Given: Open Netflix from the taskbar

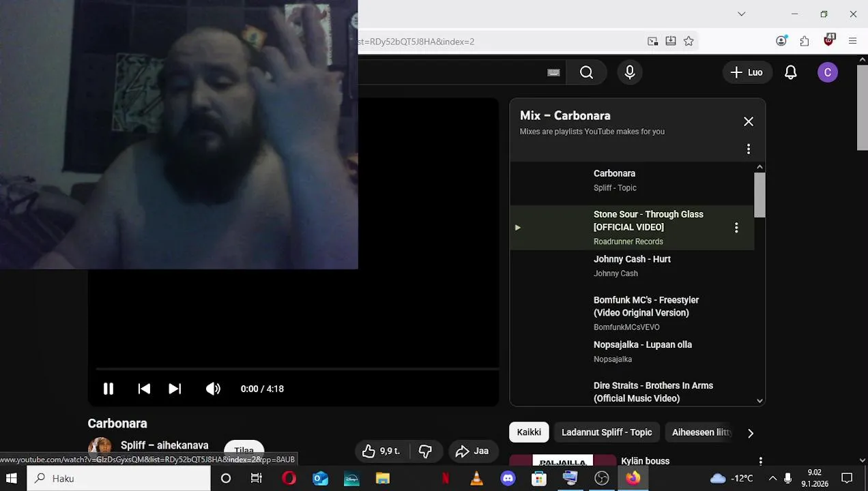Looking at the screenshot, I should coord(446,478).
